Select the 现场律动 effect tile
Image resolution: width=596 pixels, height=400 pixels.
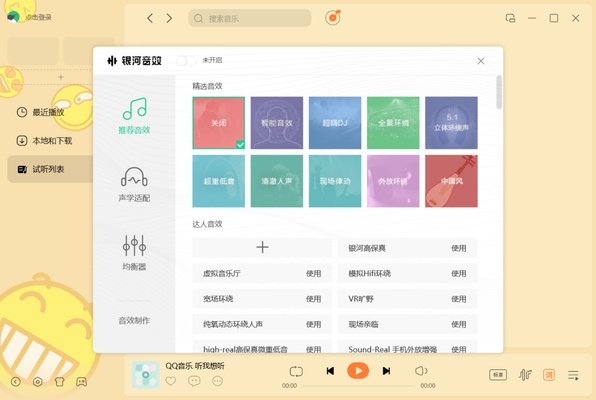[335, 181]
